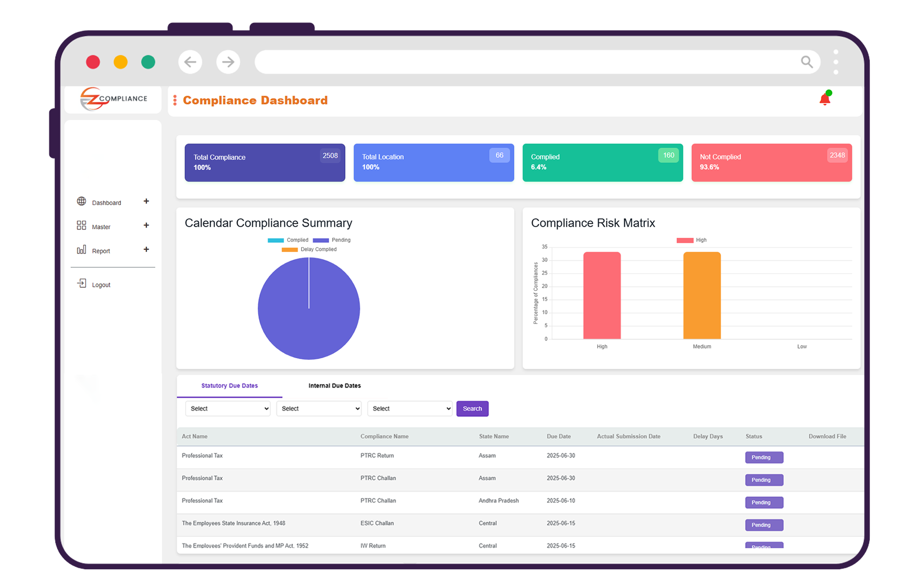Screen dimensions: 915x588
Task: Click the Report bar chart icon
Action: pyautogui.click(x=81, y=250)
